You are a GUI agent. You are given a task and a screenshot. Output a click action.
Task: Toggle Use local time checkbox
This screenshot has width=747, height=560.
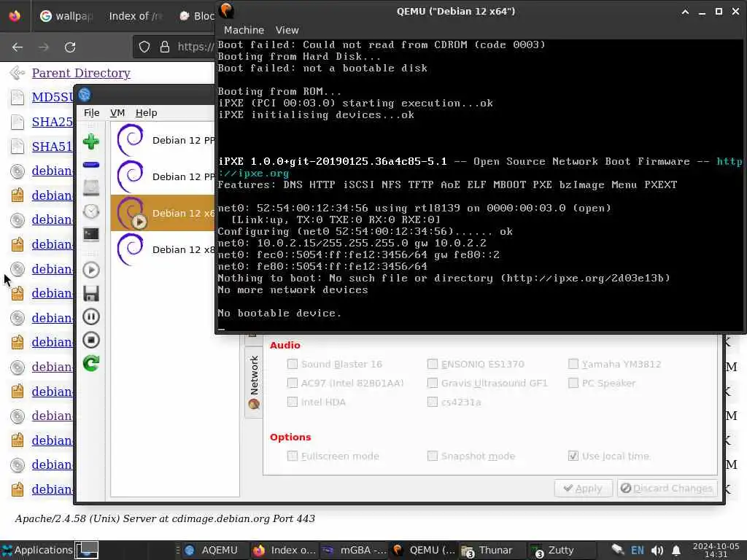pos(573,456)
